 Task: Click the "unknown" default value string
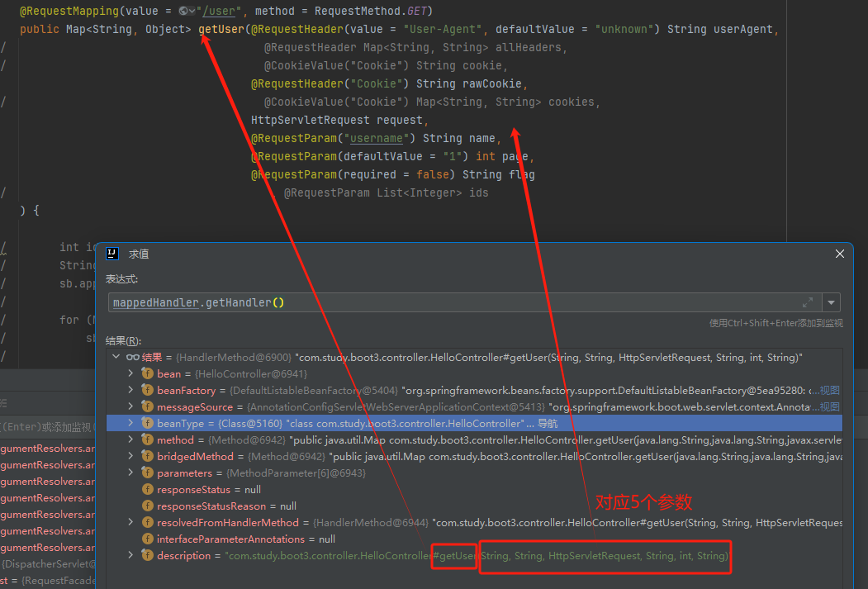click(624, 29)
